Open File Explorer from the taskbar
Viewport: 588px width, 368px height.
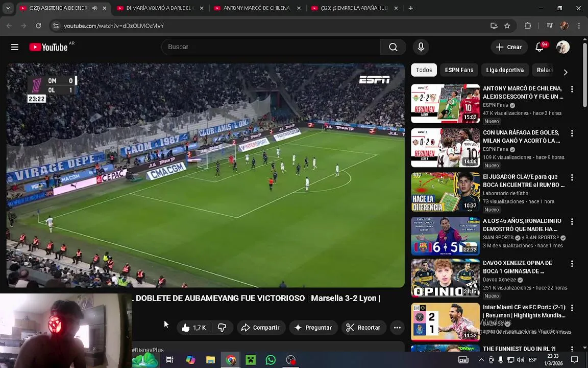211,360
